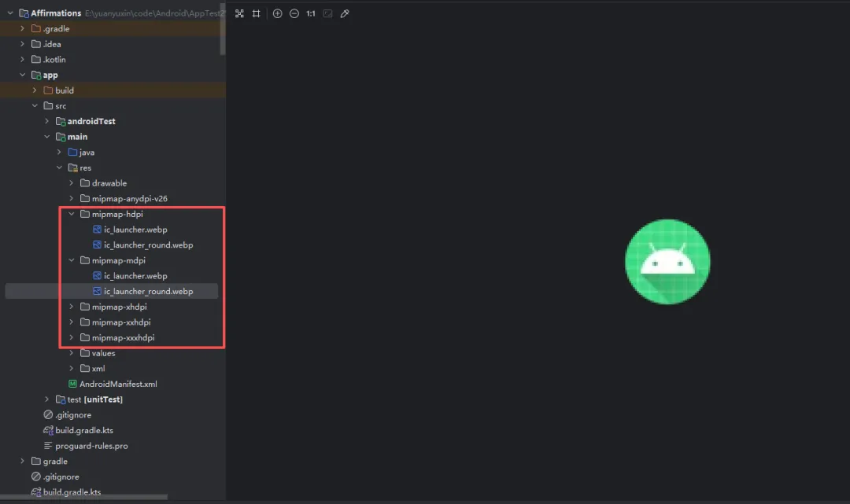Viewport: 850px width, 504px height.
Task: Select the Affirmations project node
Action: pyautogui.click(x=56, y=13)
